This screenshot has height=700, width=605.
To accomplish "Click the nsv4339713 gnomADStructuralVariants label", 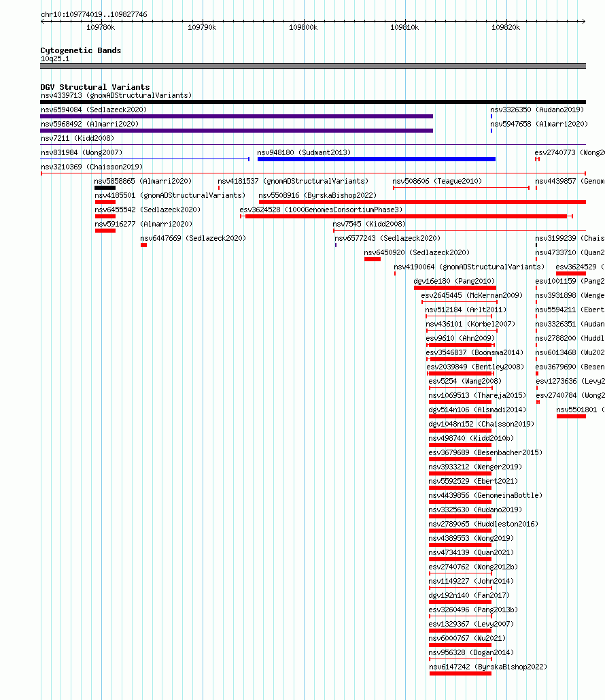I will tap(116, 95).
